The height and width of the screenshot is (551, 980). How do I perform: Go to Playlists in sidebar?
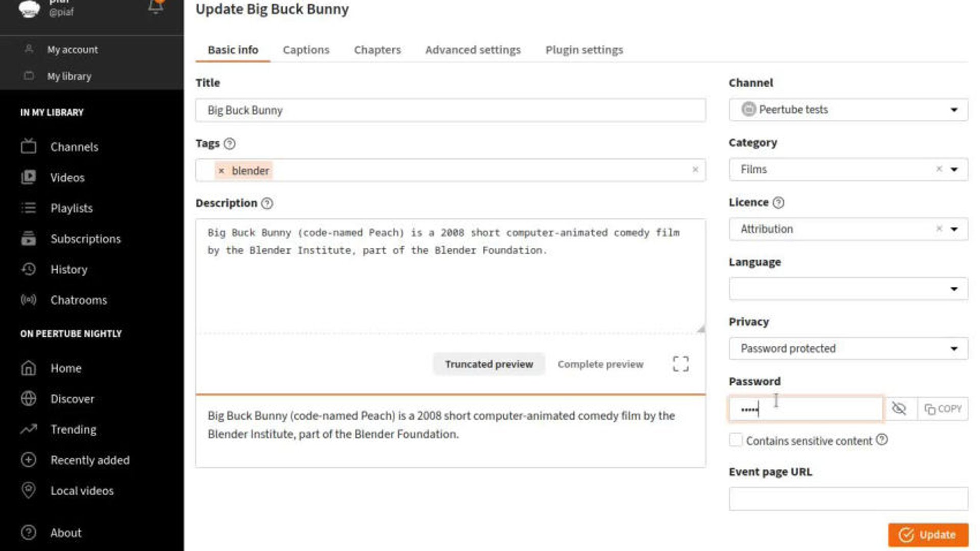point(71,208)
